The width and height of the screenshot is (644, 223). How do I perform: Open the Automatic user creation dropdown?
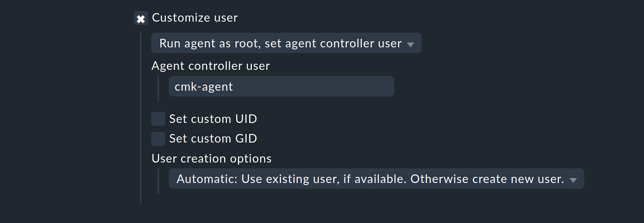coord(376,179)
